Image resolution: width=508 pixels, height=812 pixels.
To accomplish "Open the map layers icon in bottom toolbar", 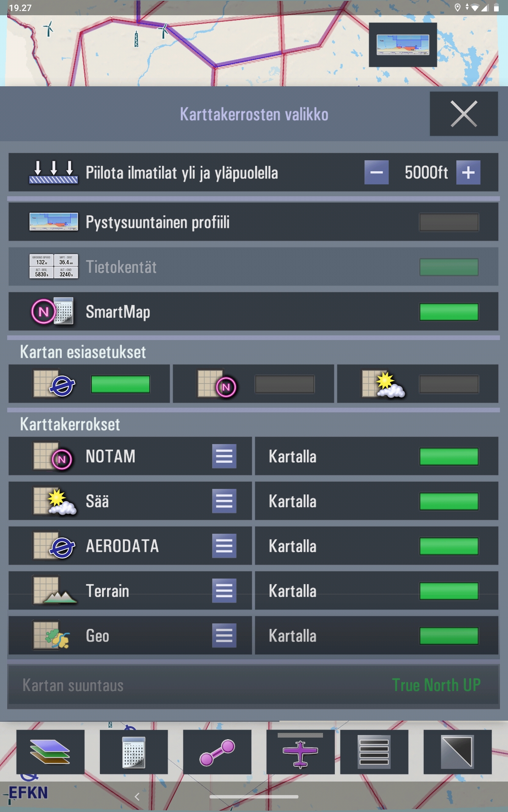I will [x=50, y=752].
